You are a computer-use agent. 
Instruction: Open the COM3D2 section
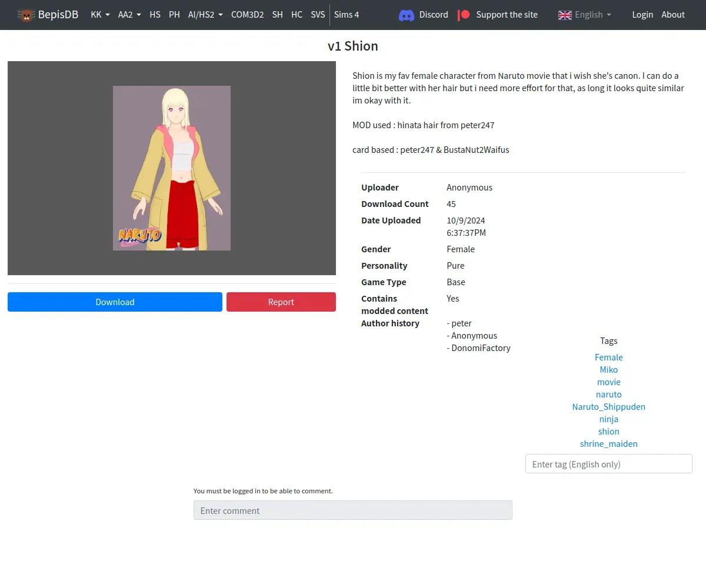tap(247, 15)
